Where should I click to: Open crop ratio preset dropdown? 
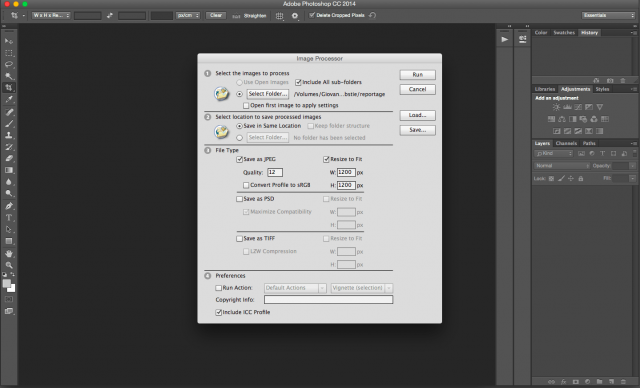(x=51, y=16)
